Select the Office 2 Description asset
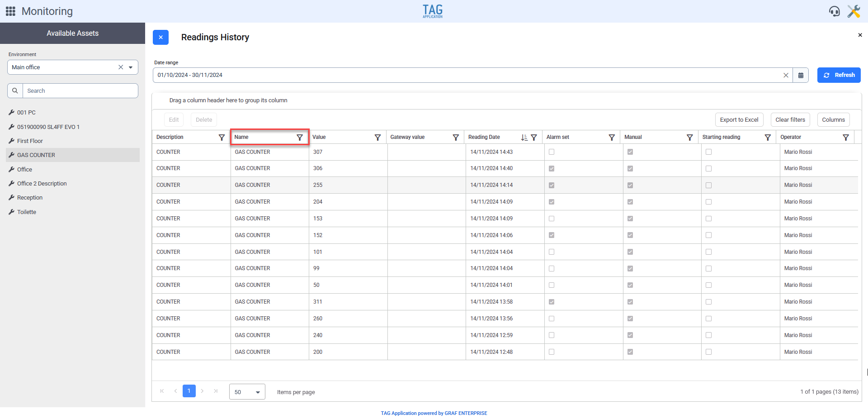The width and height of the screenshot is (868, 419). (x=72, y=184)
